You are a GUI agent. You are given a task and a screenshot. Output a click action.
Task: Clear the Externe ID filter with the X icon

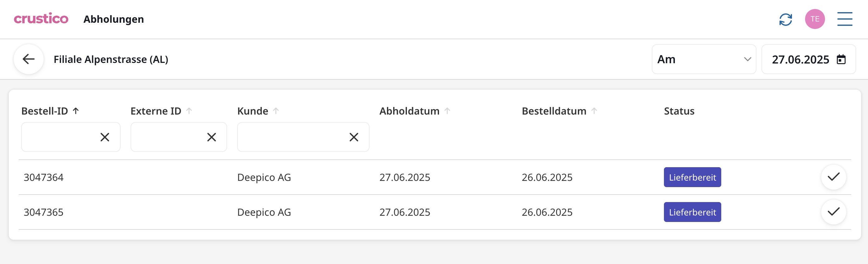coord(212,137)
